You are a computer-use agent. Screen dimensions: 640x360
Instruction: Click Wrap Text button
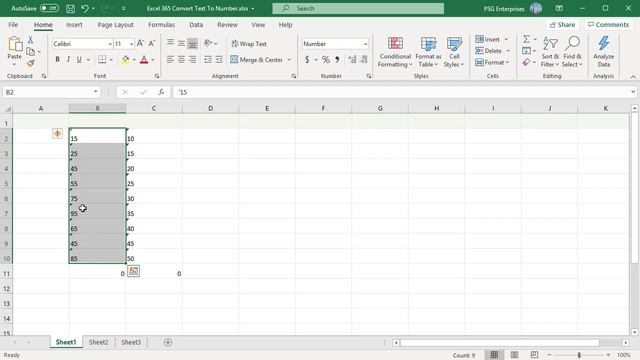[x=249, y=44]
